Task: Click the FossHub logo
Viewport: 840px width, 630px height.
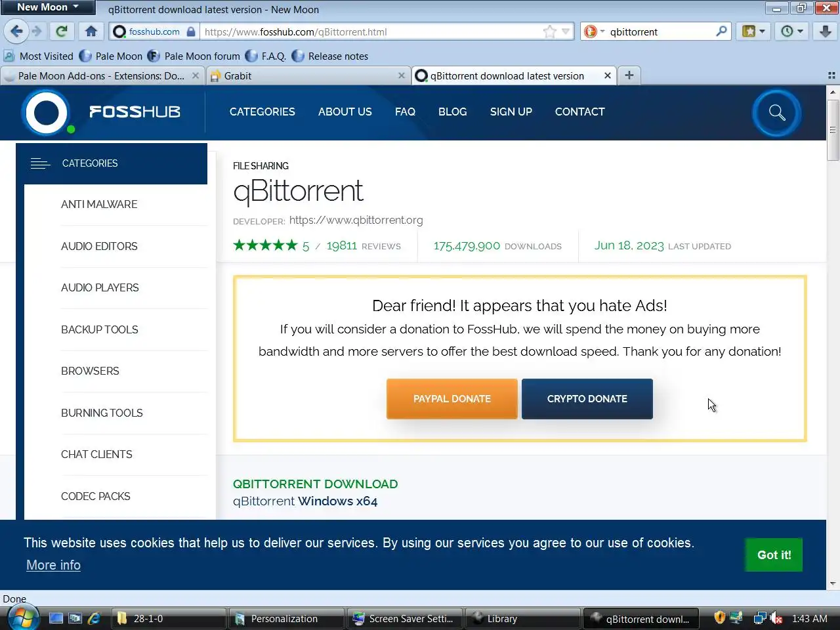Action: coord(100,112)
